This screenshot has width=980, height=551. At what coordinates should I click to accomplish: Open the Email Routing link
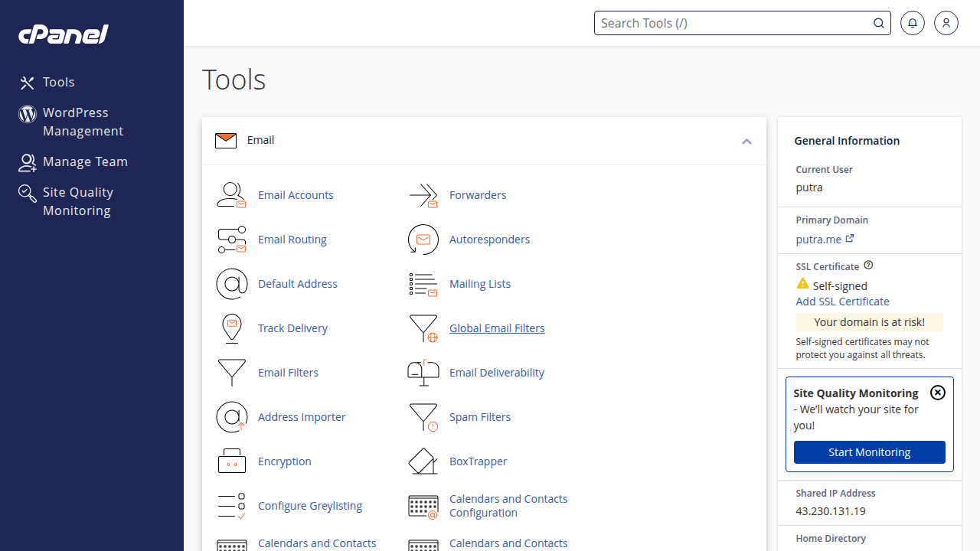click(292, 240)
